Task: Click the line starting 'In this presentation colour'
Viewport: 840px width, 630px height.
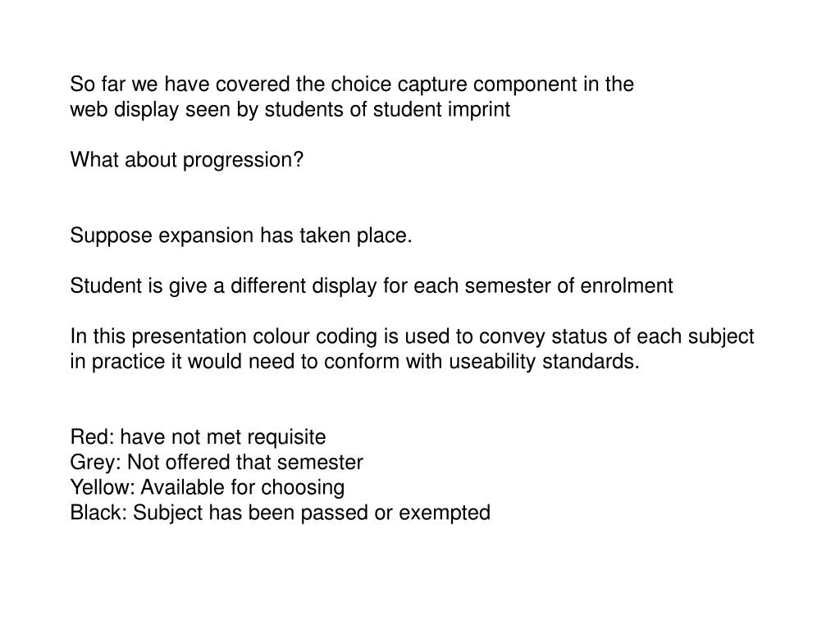Action: (412, 336)
